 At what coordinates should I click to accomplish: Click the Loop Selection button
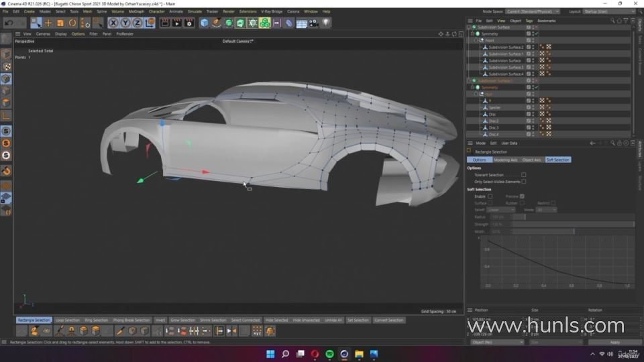coord(67,320)
